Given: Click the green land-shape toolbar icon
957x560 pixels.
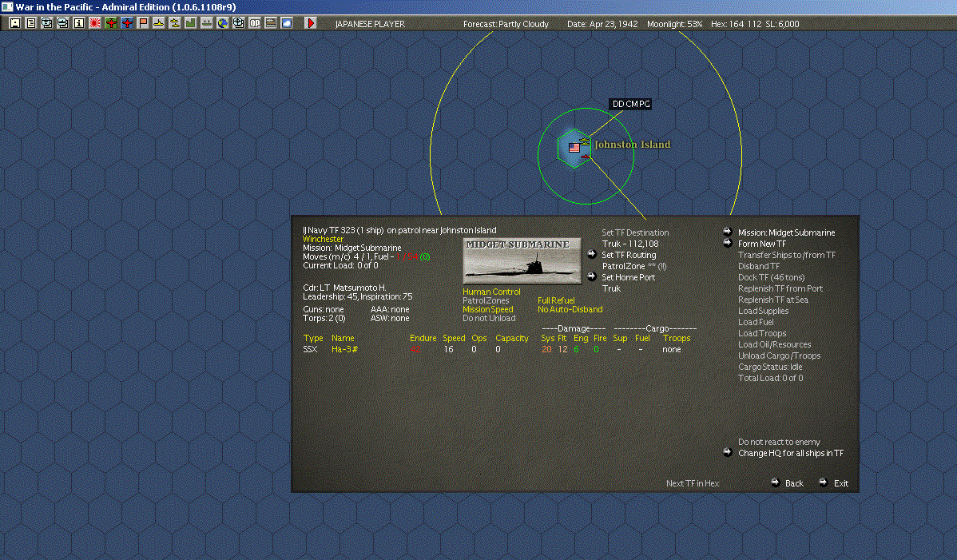Looking at the screenshot, I should coord(190,23).
